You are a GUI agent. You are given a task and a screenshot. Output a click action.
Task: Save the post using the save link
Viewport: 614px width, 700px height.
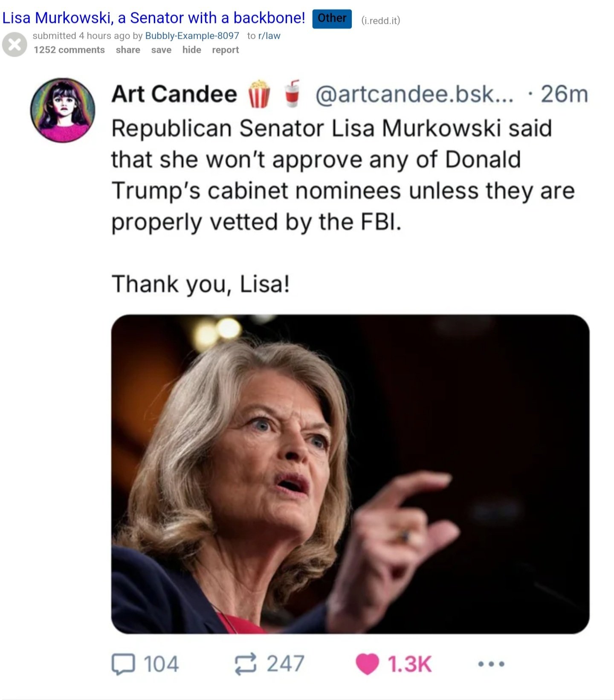point(161,50)
